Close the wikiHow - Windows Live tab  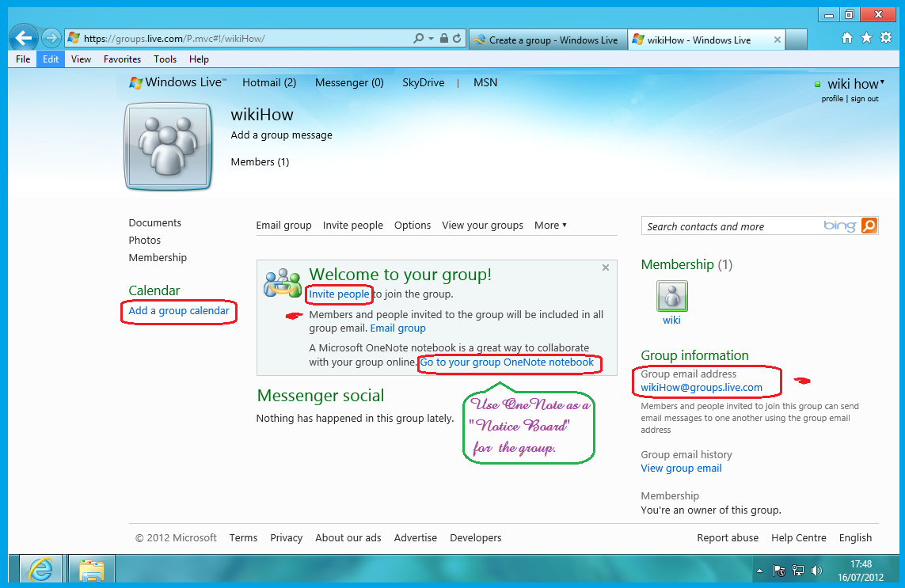[x=778, y=40]
